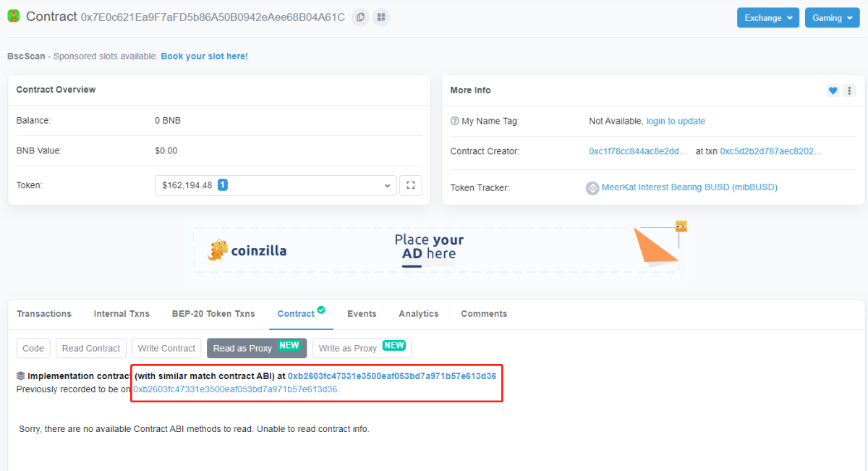Open contract creator address 0xc1f78cc844ac8e2dd link
Viewport: 868px width, 471px height.
(639, 151)
